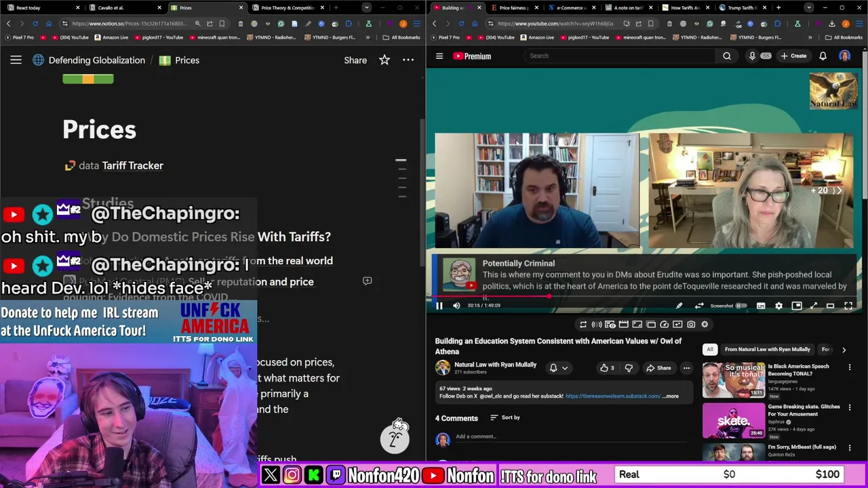Click the Notion address bar URL

point(129,24)
